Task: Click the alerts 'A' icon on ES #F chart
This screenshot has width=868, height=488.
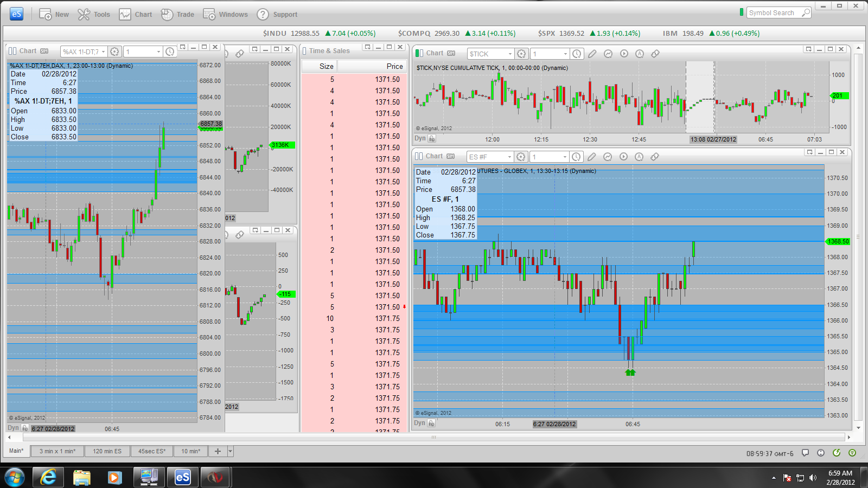Action: 639,157
